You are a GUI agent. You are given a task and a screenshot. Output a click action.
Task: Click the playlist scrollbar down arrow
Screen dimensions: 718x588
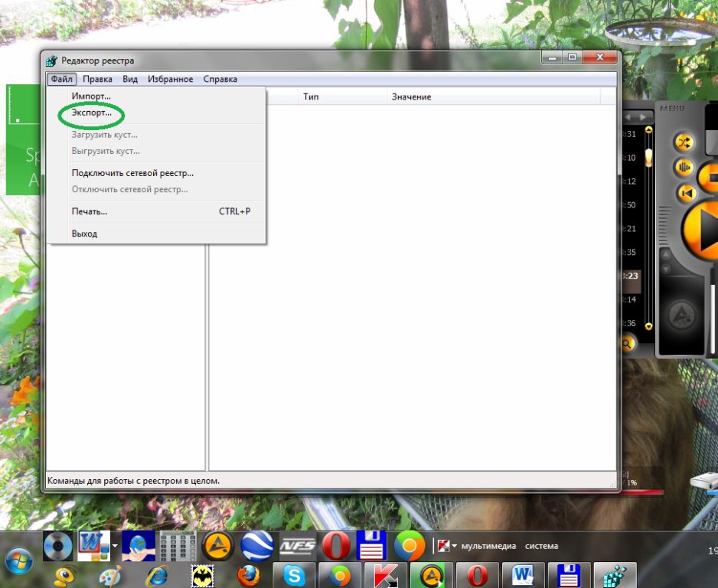click(649, 326)
